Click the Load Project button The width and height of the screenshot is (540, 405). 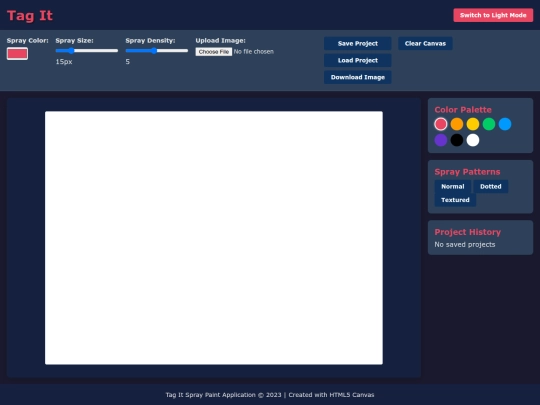click(x=357, y=60)
